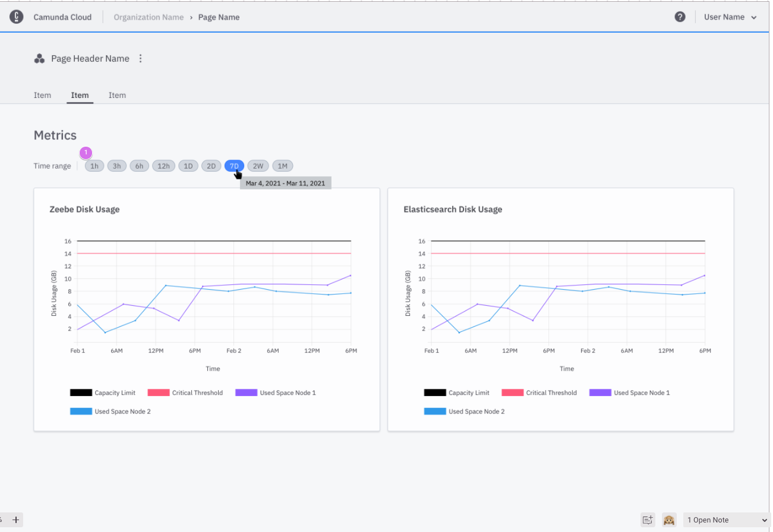Click the Critical Threshold swatch in Zeebe legend

click(x=158, y=392)
